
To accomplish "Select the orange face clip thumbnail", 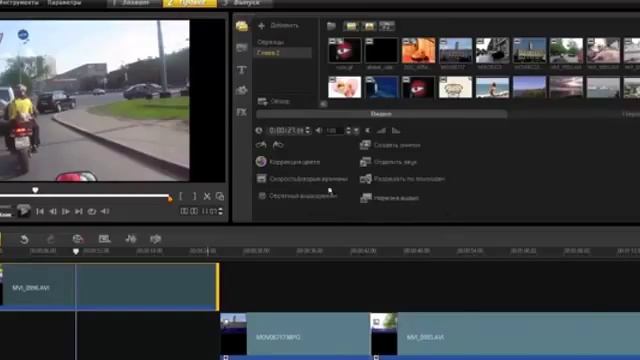I will click(418, 51).
